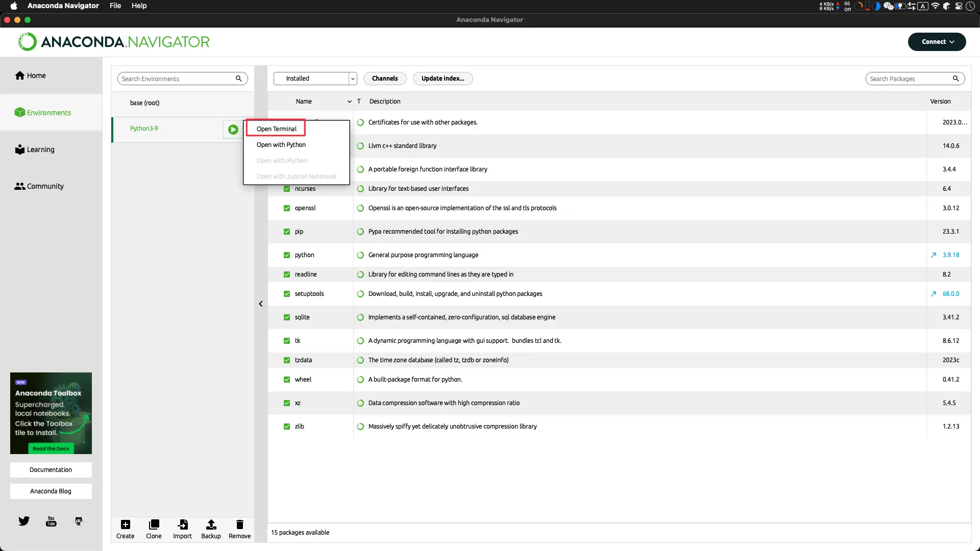Select Open Terminal from context menu

(x=277, y=129)
